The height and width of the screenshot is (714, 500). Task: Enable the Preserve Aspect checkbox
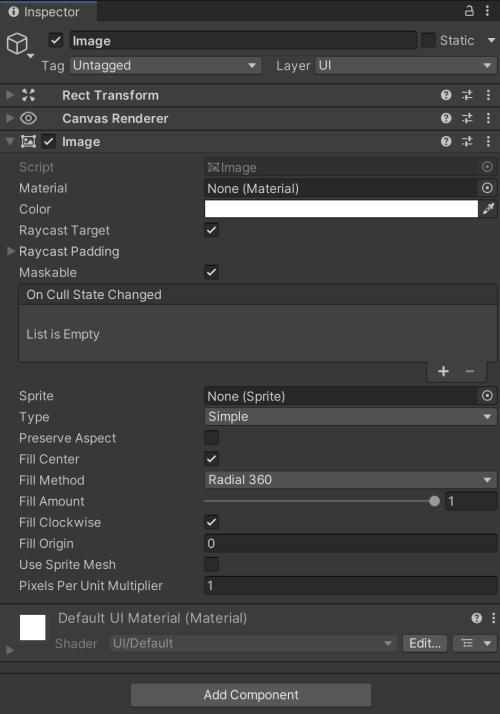point(211,438)
